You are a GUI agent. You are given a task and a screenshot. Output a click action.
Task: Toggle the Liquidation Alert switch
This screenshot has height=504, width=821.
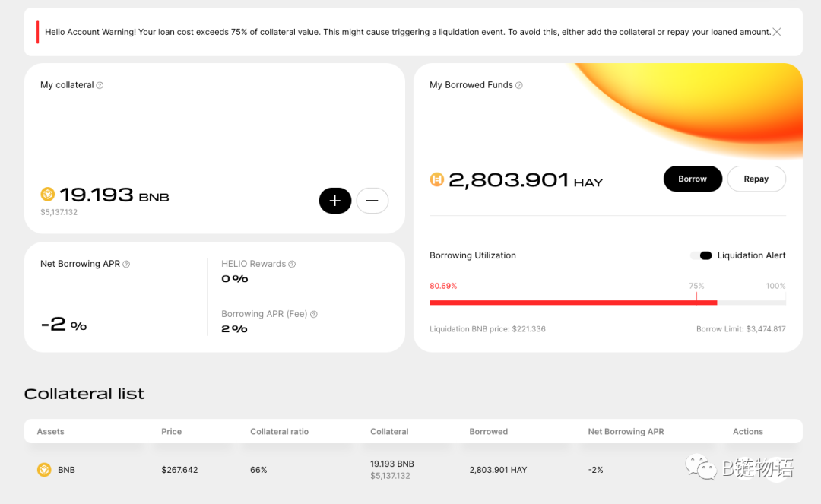pyautogui.click(x=702, y=255)
